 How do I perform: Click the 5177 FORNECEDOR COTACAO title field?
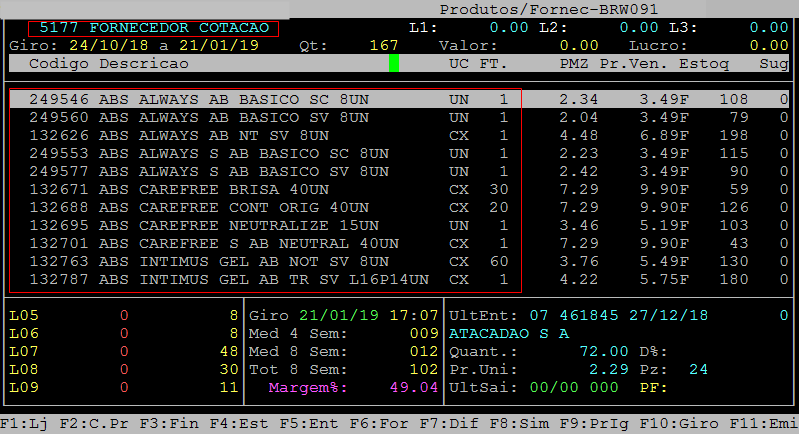pyautogui.click(x=154, y=27)
